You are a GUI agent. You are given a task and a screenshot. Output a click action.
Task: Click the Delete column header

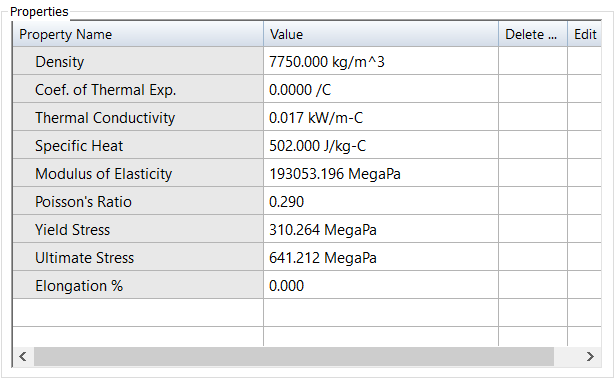[533, 34]
